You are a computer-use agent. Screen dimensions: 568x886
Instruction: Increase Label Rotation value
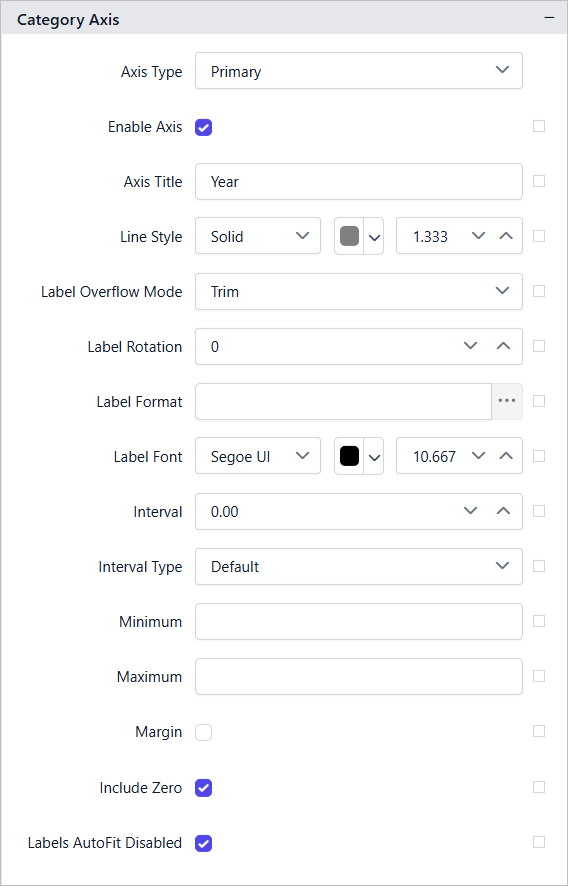pyautogui.click(x=503, y=346)
